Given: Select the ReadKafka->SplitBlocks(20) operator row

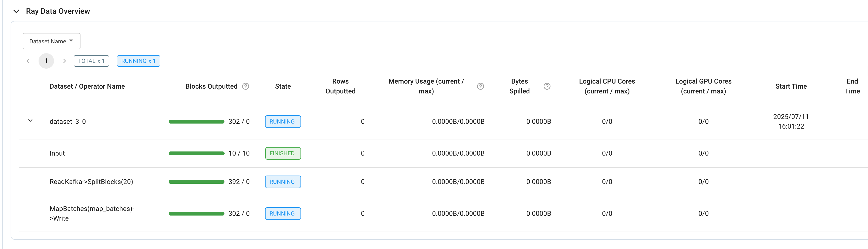Looking at the screenshot, I should pos(91,182).
